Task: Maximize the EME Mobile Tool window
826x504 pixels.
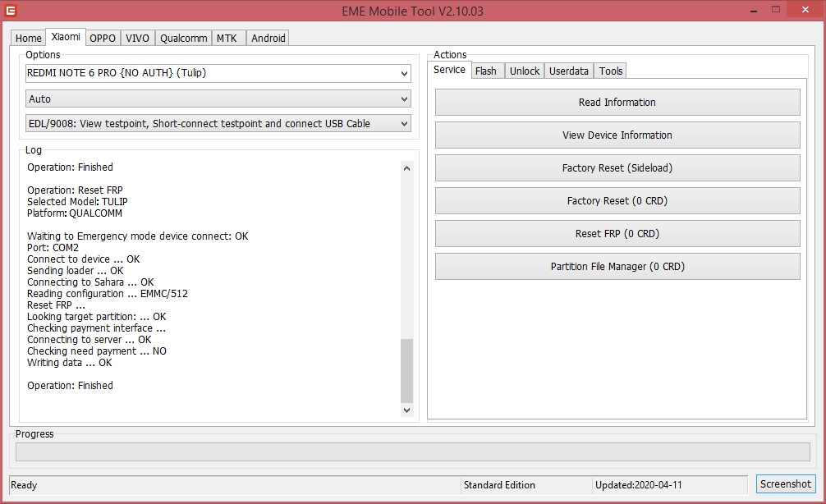Action: point(775,10)
